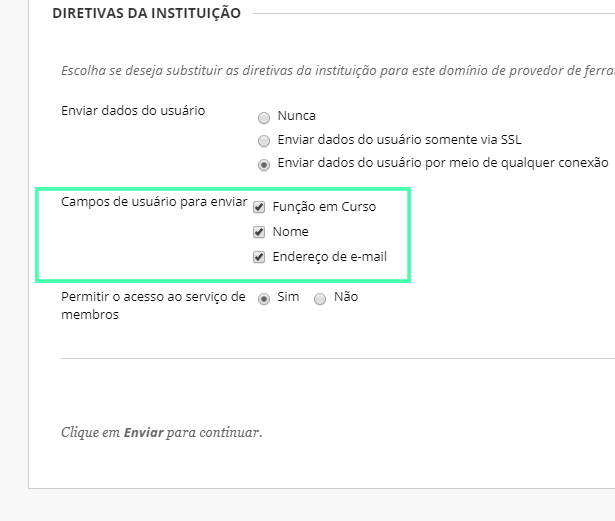615x521 pixels.
Task: Select the qualquer conexão radio option
Action: (264, 165)
